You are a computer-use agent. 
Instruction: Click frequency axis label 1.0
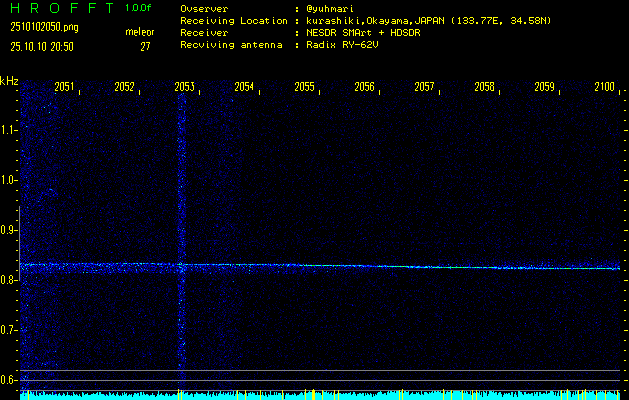pos(9,180)
